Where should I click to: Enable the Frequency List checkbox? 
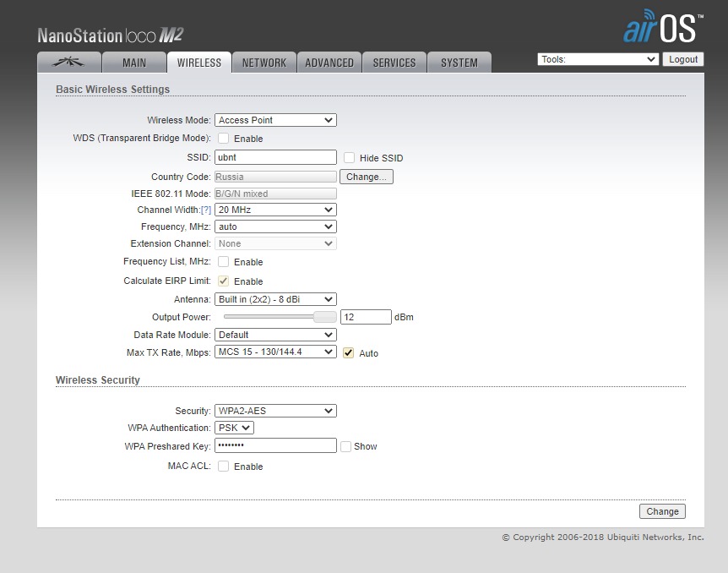pos(223,262)
